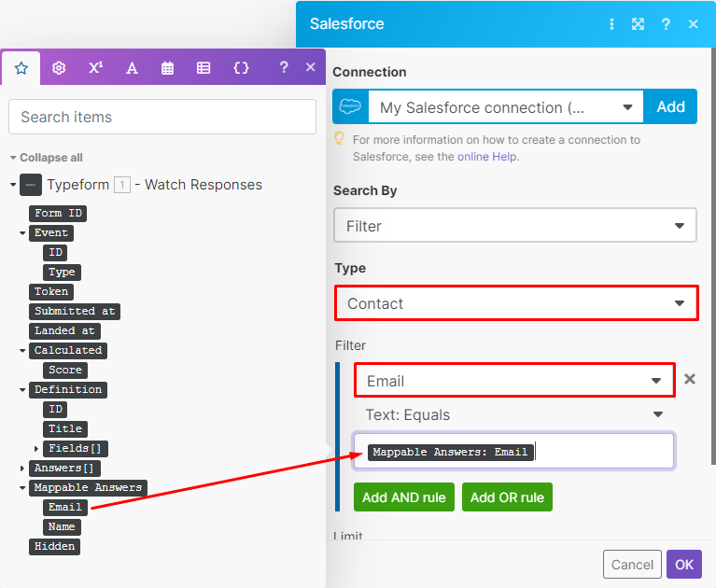
Task: Collapse the Definition group
Action: point(22,390)
